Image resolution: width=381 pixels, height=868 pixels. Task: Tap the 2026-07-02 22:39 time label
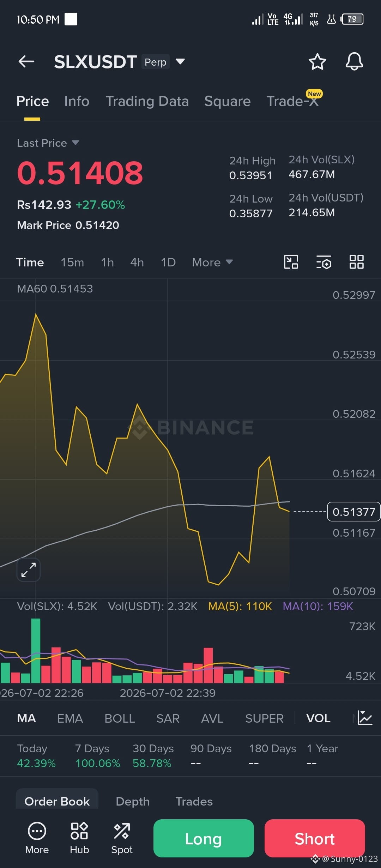point(168,693)
